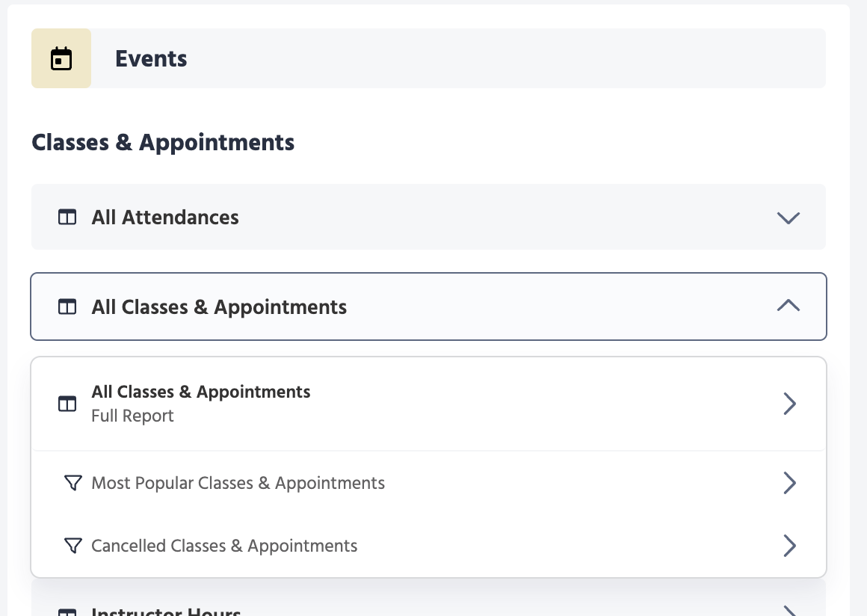The image size is (867, 616).
Task: Open Most Popular Classes & Appointments report
Action: [238, 483]
